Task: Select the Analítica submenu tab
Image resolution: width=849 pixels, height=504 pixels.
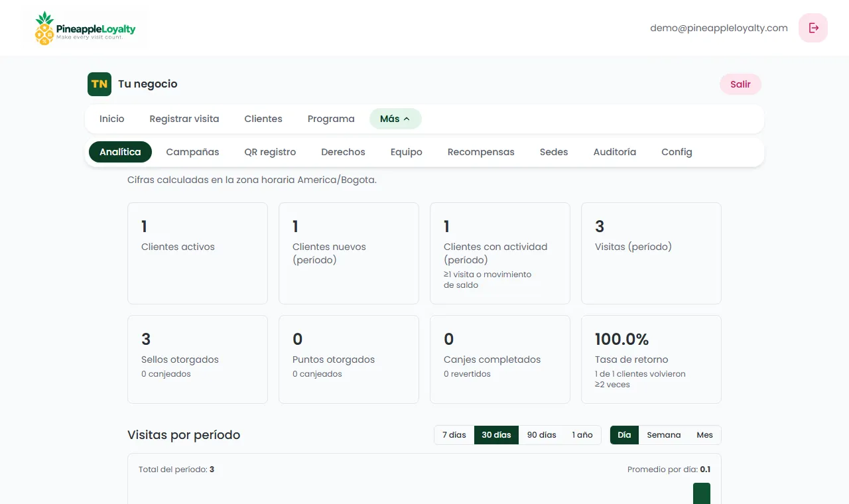Action: coord(120,152)
